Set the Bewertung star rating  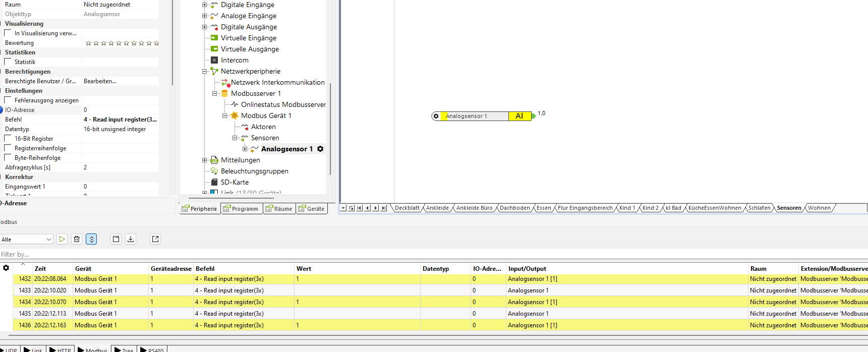point(122,43)
